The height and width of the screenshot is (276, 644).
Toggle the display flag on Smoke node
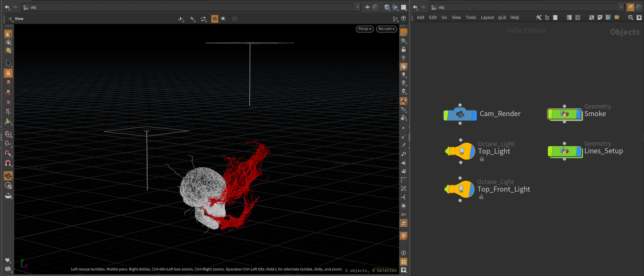click(x=579, y=114)
